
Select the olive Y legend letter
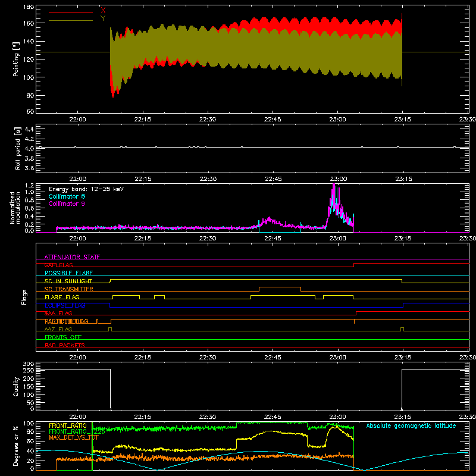click(x=103, y=18)
